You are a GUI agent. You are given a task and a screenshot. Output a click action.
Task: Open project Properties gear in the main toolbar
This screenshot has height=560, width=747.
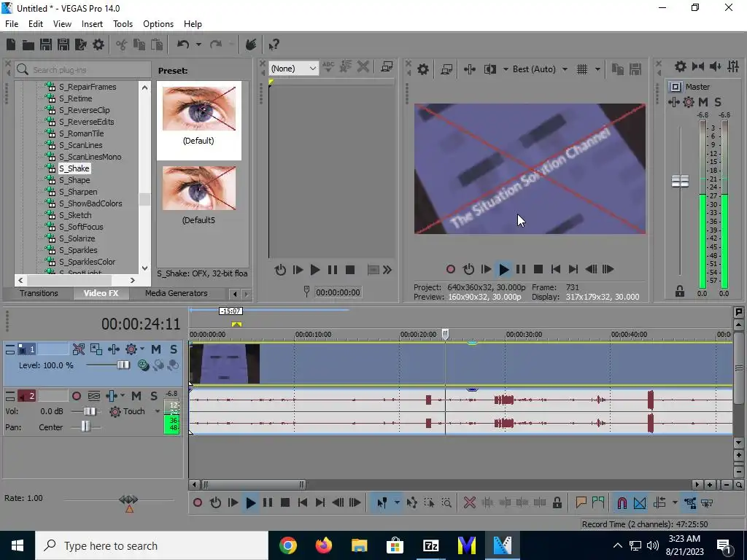(x=98, y=44)
